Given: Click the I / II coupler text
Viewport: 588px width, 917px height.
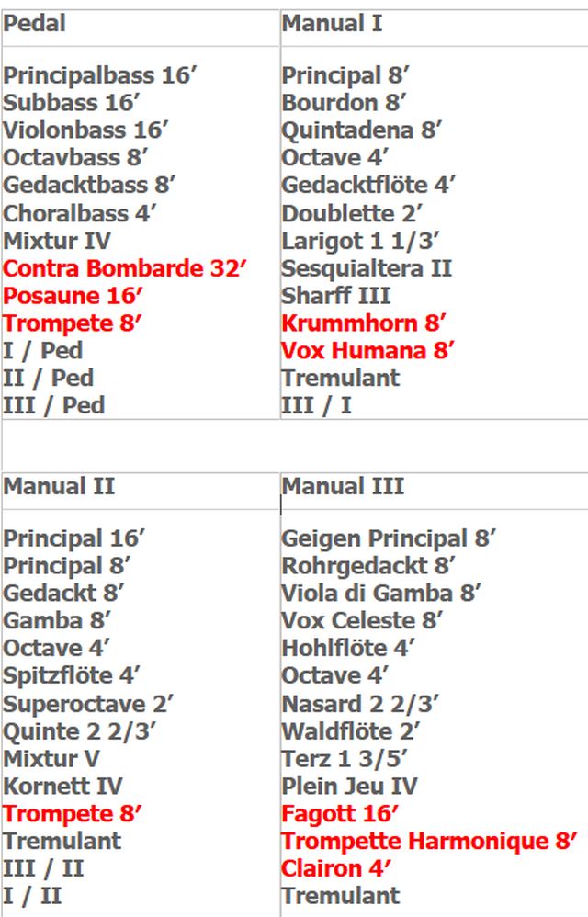Looking at the screenshot, I should pyautogui.click(x=32, y=896).
